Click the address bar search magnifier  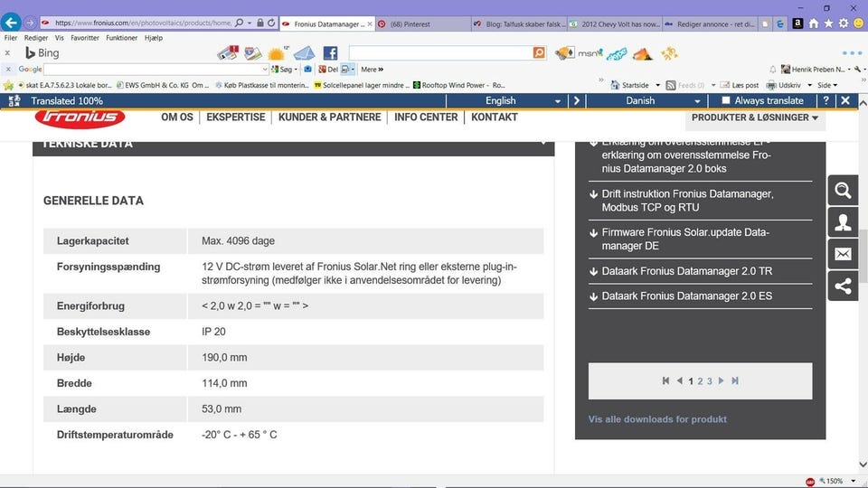coord(239,23)
